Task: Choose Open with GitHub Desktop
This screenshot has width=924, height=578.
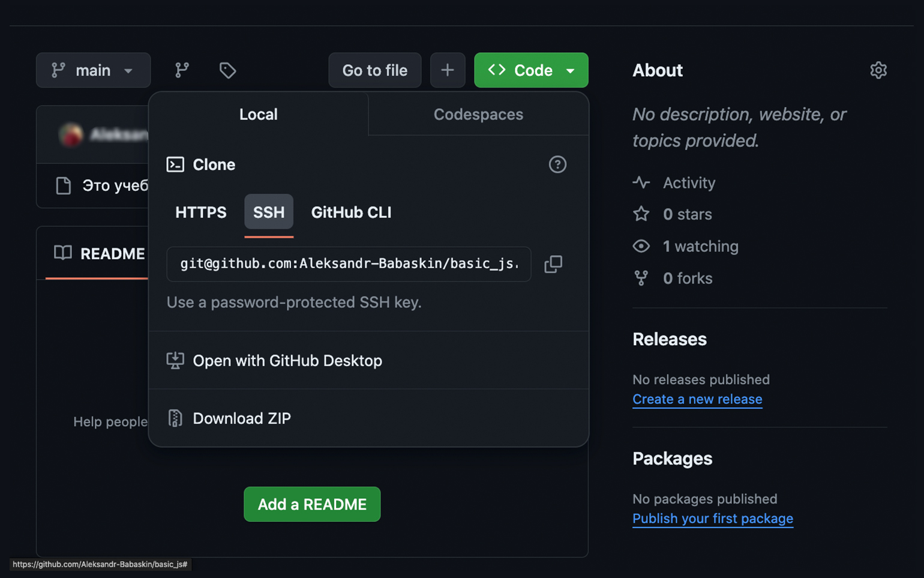Action: point(368,360)
